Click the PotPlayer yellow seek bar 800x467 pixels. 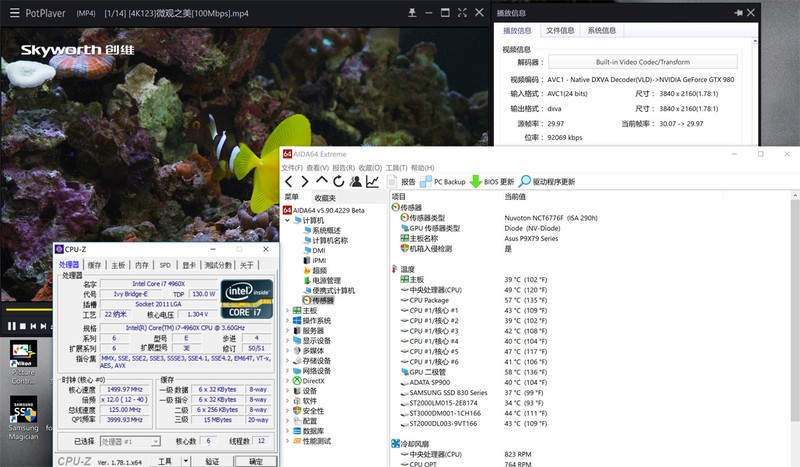coord(28,311)
